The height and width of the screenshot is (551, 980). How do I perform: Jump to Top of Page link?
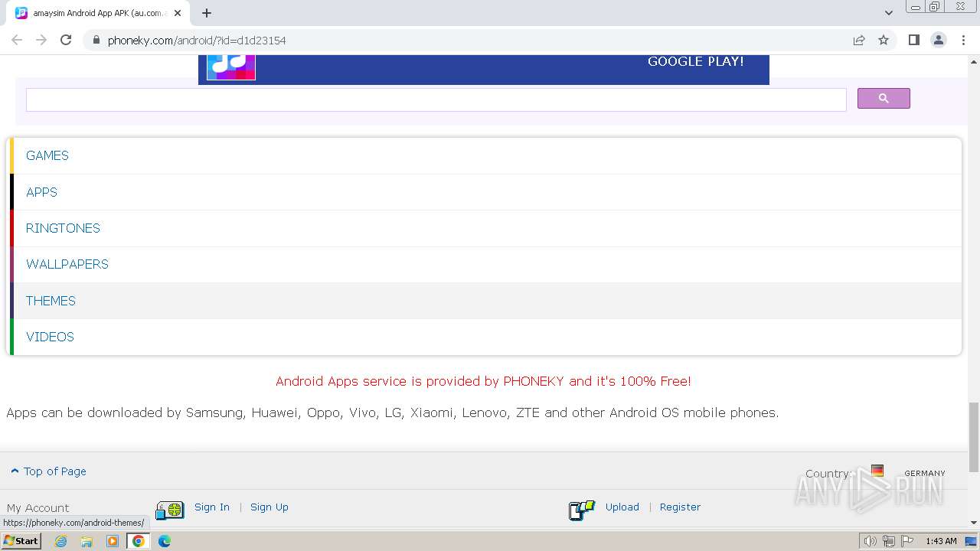[48, 471]
